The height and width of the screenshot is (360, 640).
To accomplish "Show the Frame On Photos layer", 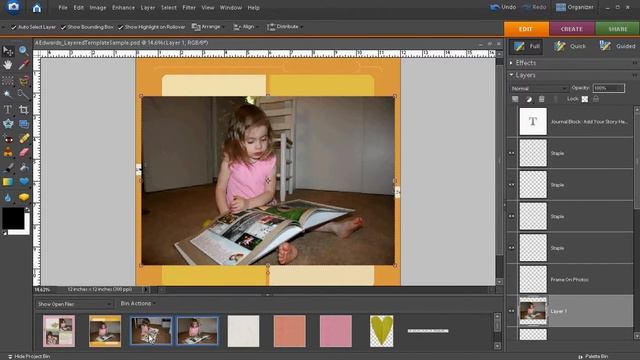I will click(511, 280).
